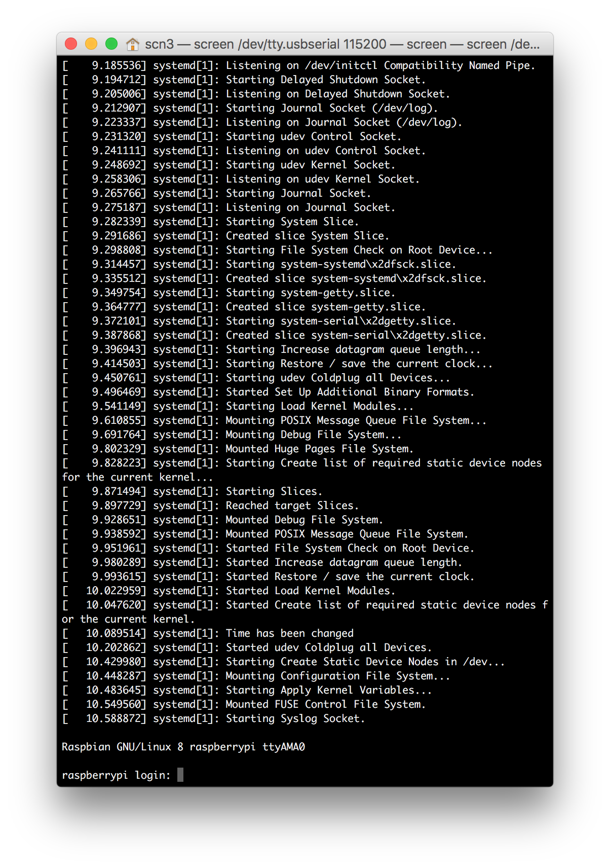
Task: Click the yellow minimize window button
Action: pos(91,44)
